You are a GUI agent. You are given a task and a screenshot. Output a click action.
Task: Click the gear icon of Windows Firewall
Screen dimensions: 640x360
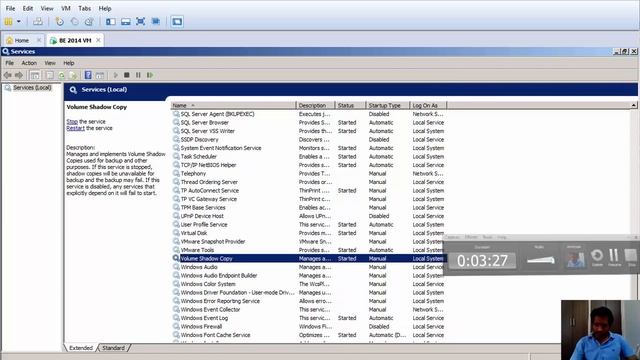coord(176,327)
